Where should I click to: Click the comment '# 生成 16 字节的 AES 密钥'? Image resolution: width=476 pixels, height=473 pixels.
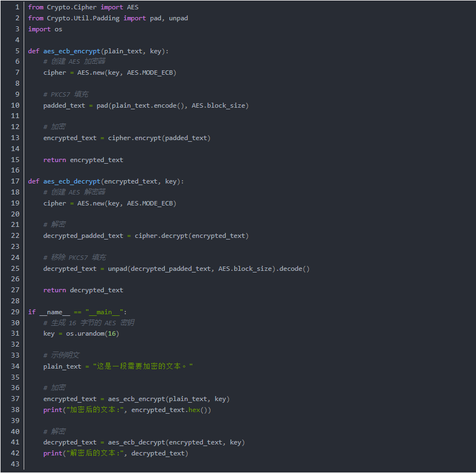[x=89, y=323]
